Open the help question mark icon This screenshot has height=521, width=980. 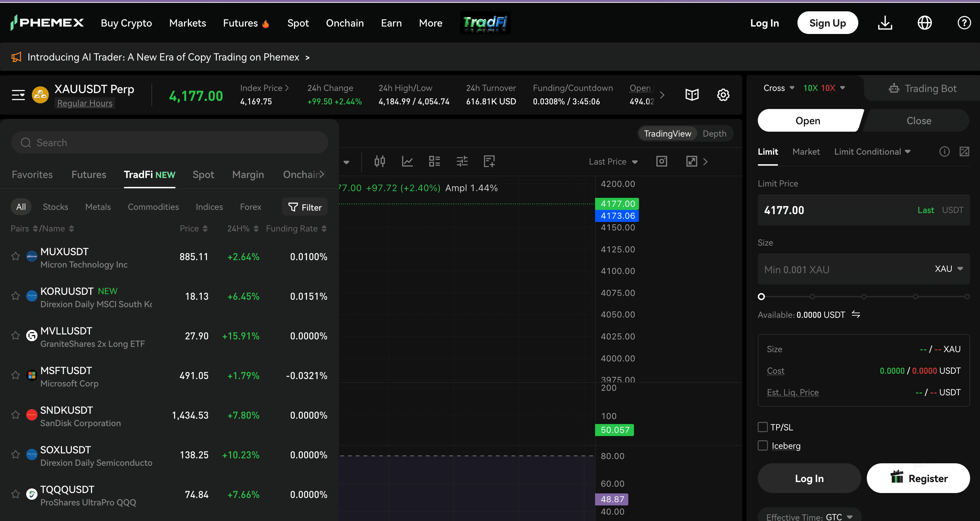964,23
